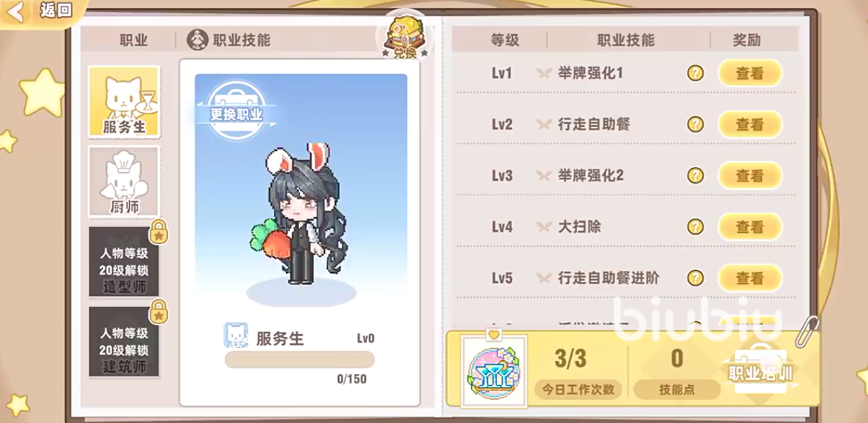This screenshot has width=868, height=423.
Task: Click help icon for 行走自助餐进阶
Action: pos(695,278)
